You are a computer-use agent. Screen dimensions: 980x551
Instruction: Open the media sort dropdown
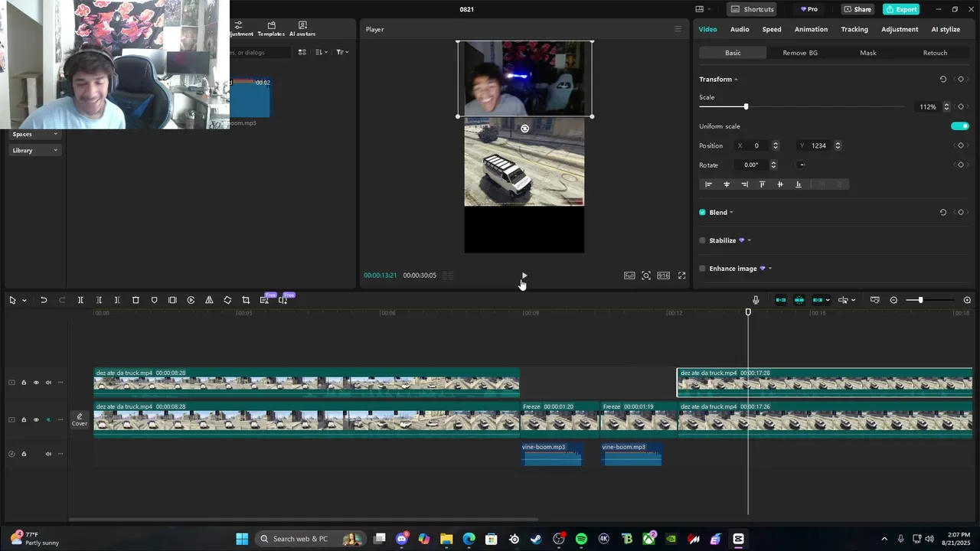pos(321,52)
